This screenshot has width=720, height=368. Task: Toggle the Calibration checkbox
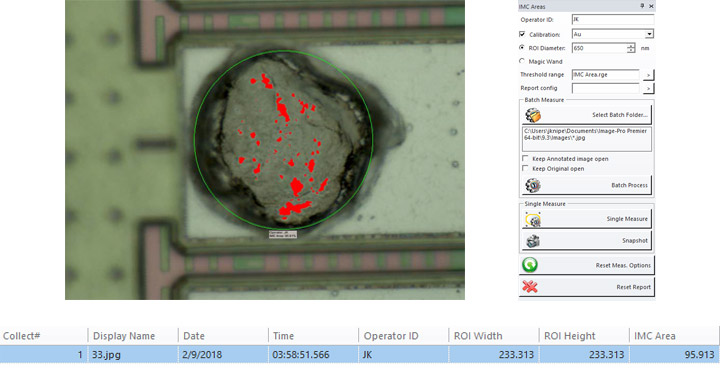pyautogui.click(x=522, y=34)
